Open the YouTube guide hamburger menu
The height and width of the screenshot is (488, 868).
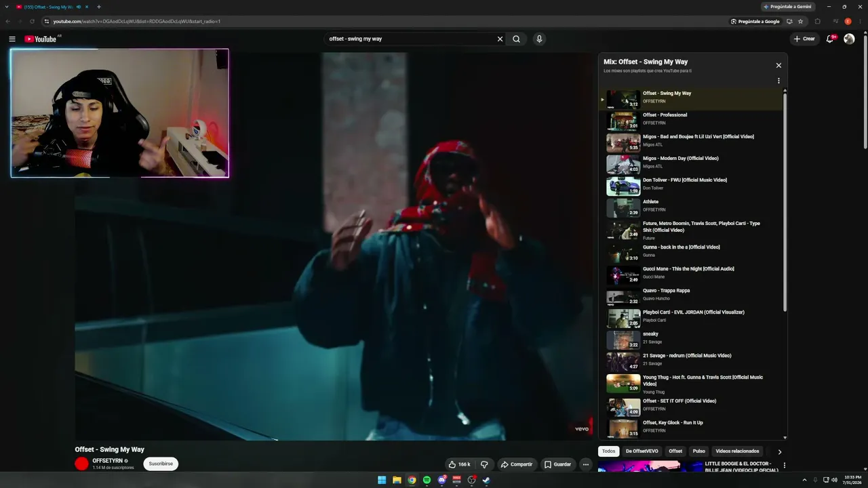(x=12, y=39)
